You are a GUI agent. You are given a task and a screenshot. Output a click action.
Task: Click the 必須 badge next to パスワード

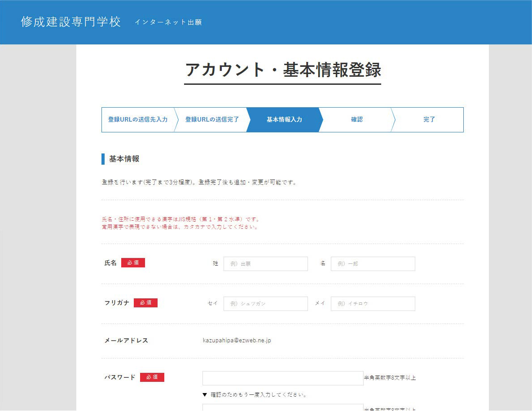(x=152, y=377)
